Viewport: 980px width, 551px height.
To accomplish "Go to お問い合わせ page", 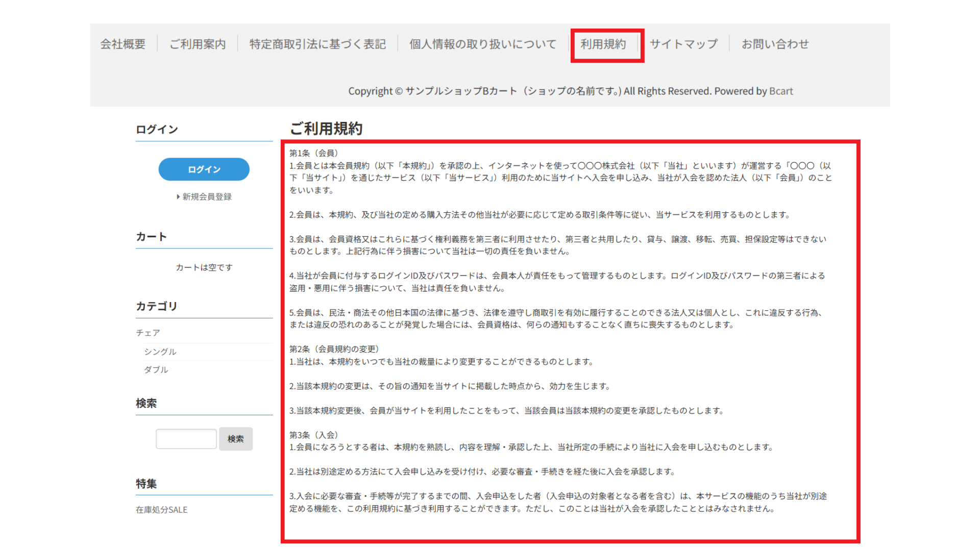I will click(x=775, y=44).
